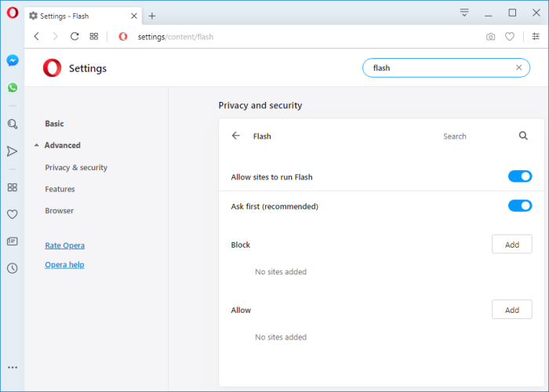This screenshot has height=392, width=549.
Task: Go back to the previous page
Action: coord(36,36)
